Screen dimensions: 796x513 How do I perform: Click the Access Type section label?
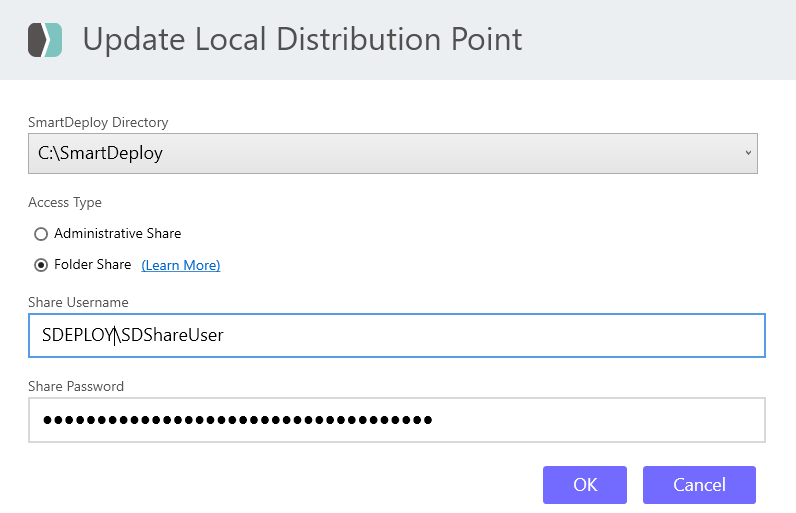(x=65, y=202)
